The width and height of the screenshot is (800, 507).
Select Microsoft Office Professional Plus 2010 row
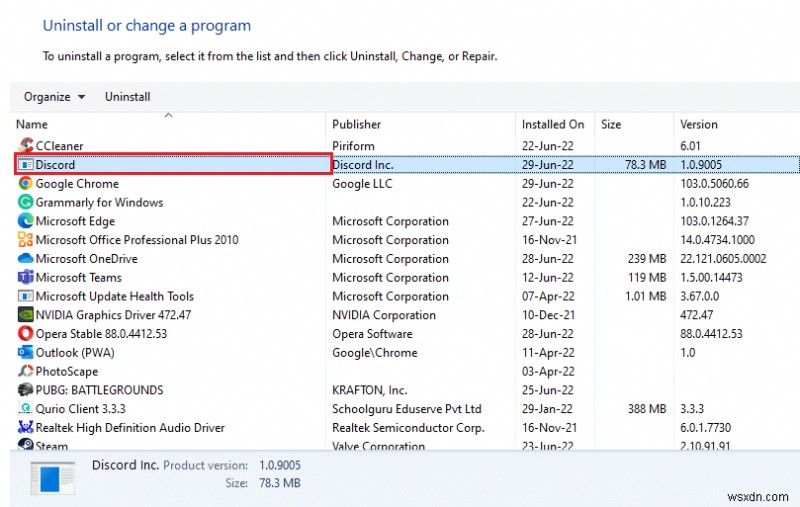[406, 240]
